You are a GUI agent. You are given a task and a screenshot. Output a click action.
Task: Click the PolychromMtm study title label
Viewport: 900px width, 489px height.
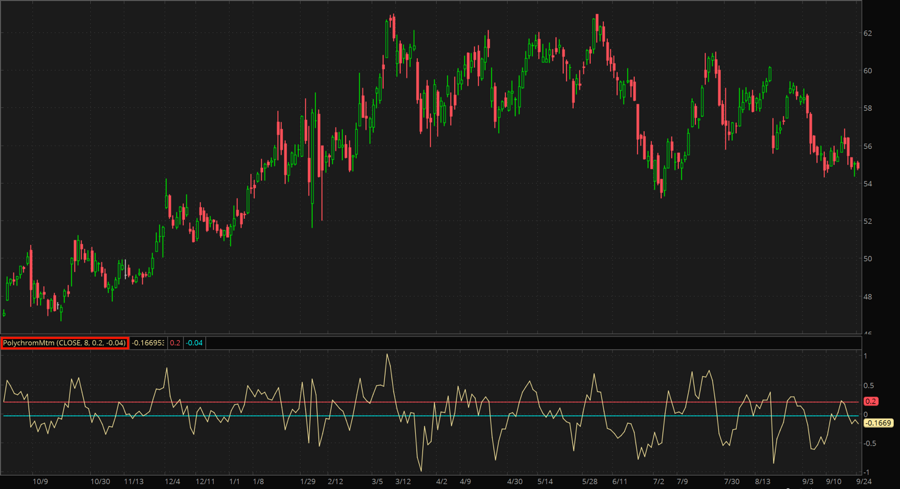(x=65, y=343)
